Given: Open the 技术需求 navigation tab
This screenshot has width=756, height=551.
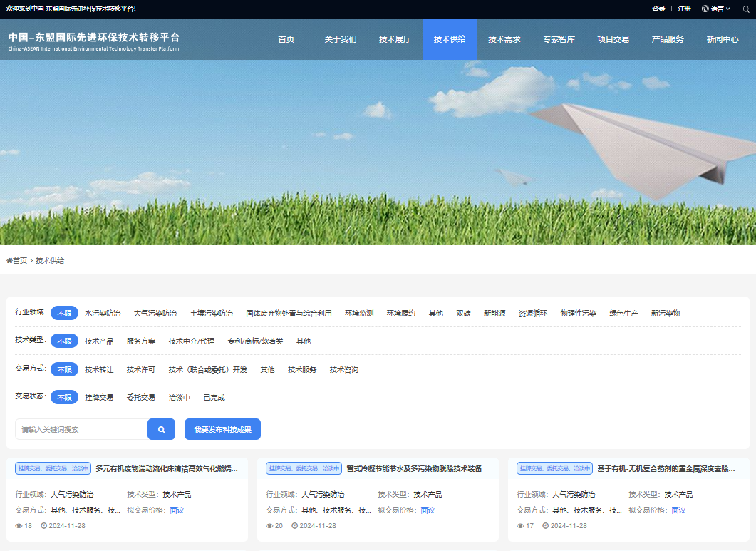Looking at the screenshot, I should click(504, 39).
